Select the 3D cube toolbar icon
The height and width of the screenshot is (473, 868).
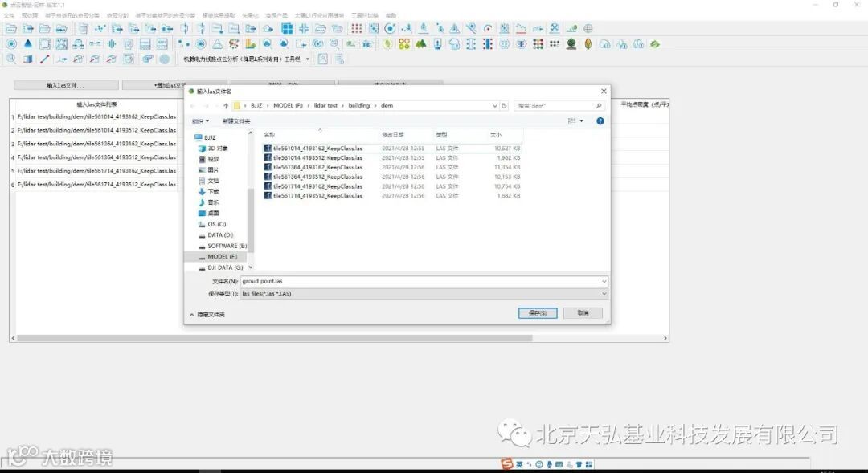27,59
